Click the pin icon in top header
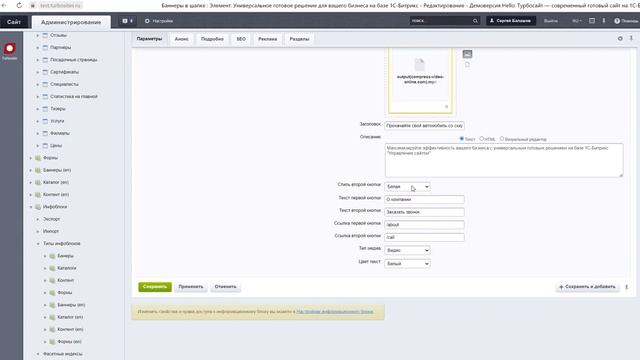The image size is (640, 360). coord(604,21)
